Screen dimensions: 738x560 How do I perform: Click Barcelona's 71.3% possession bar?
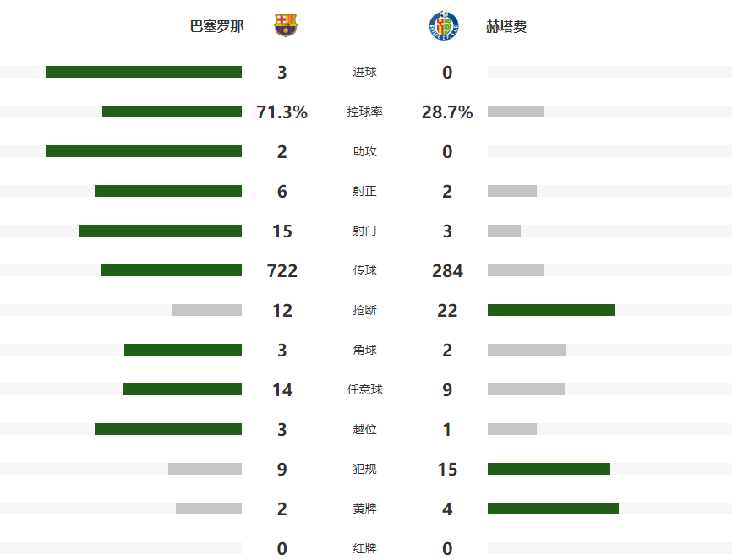tap(172, 111)
